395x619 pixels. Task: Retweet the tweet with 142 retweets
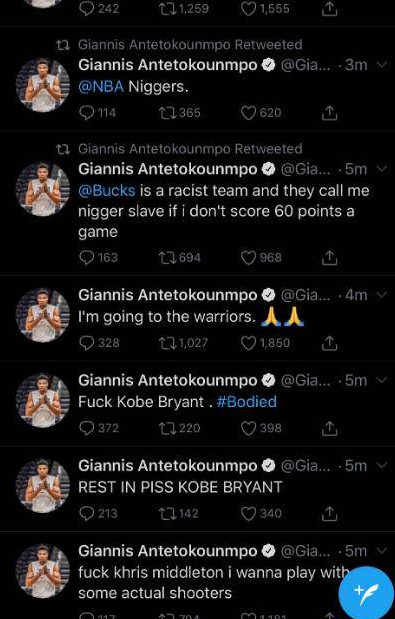[x=166, y=514]
